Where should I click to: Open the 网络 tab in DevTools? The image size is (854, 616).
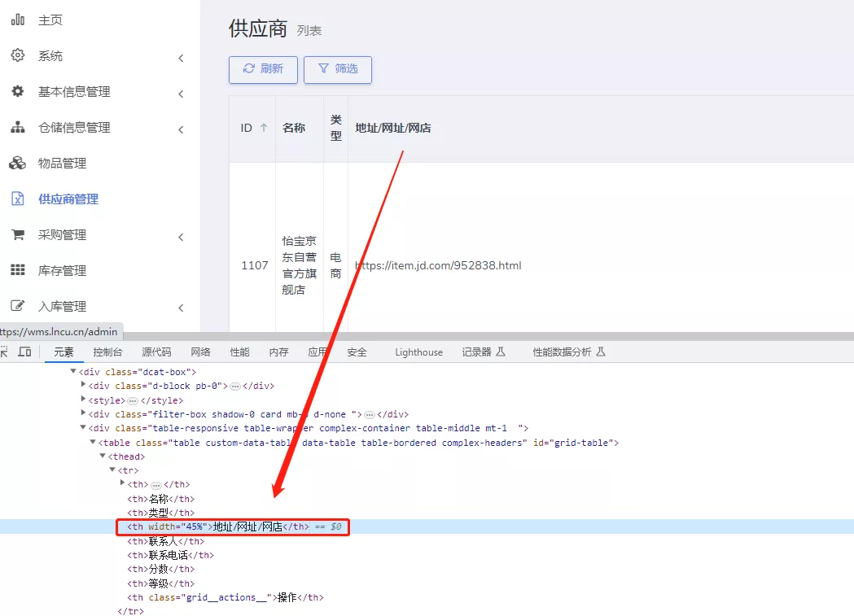click(200, 352)
